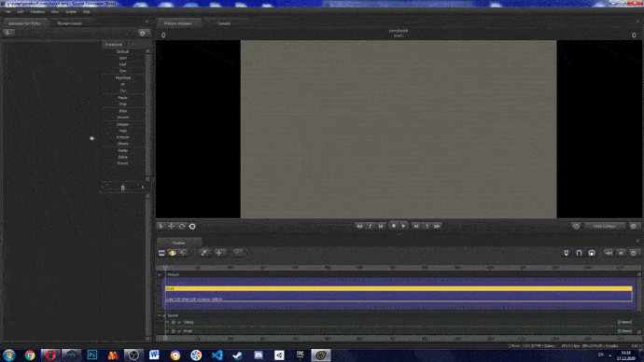Open the Help menu
644x362 pixels.
(x=86, y=12)
